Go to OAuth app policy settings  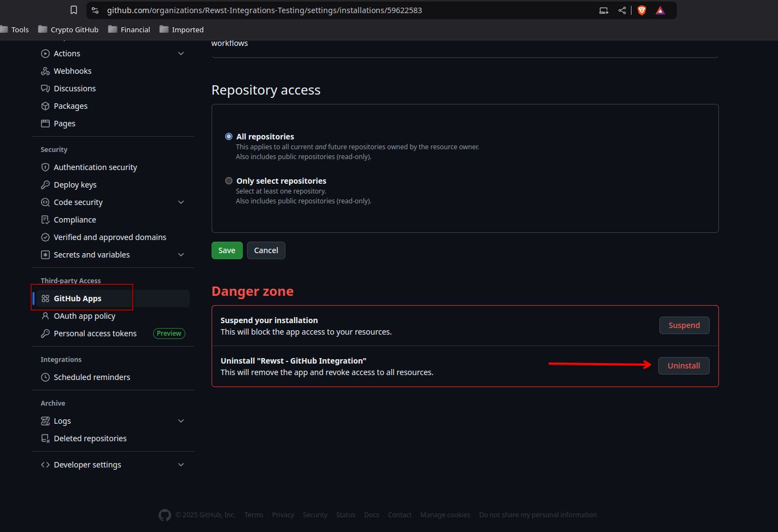84,316
